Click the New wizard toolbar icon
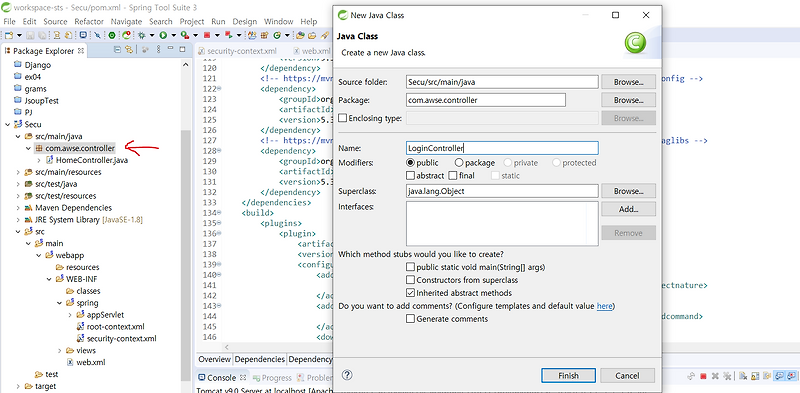The width and height of the screenshot is (800, 393). (8, 35)
